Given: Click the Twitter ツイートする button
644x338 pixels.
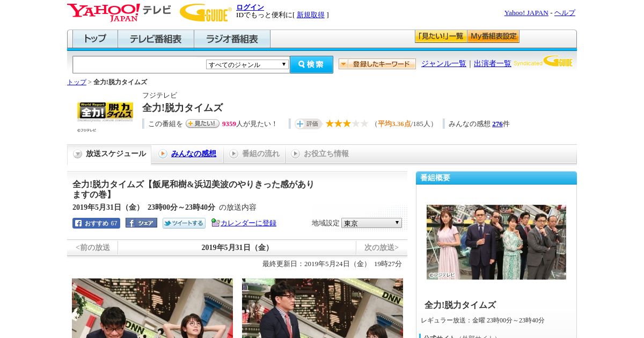Looking at the screenshot, I should point(184,223).
